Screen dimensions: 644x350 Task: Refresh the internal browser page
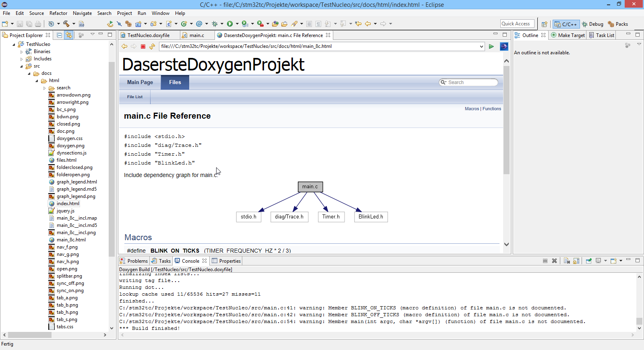pos(152,46)
